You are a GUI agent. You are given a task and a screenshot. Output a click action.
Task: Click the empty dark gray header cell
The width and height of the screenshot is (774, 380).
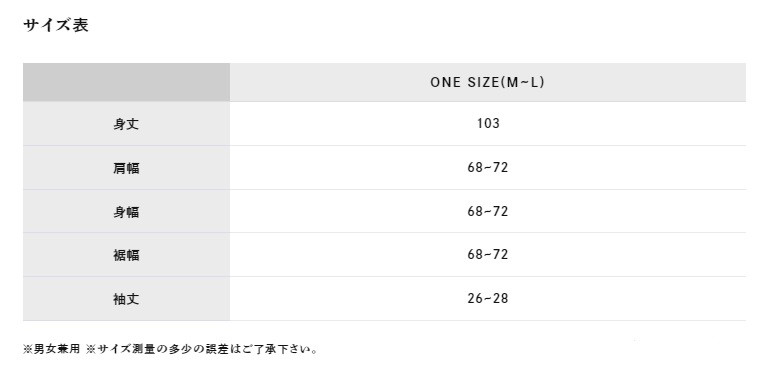(126, 82)
